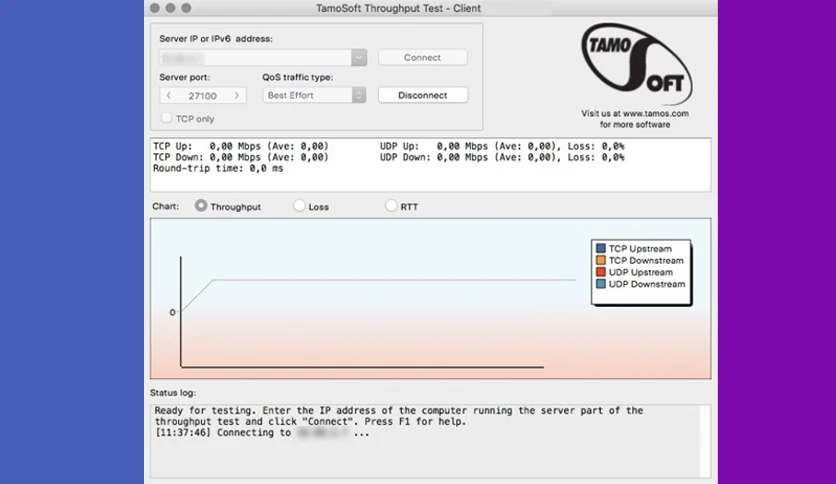Viewport: 836px width, 484px height.
Task: Zoom the window with the green button
Action: click(x=186, y=7)
